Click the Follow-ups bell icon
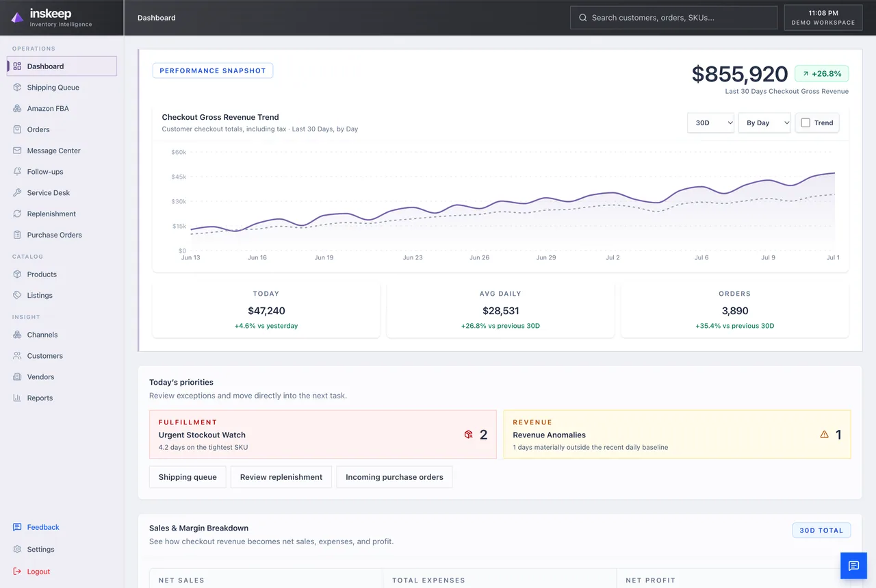 17,172
